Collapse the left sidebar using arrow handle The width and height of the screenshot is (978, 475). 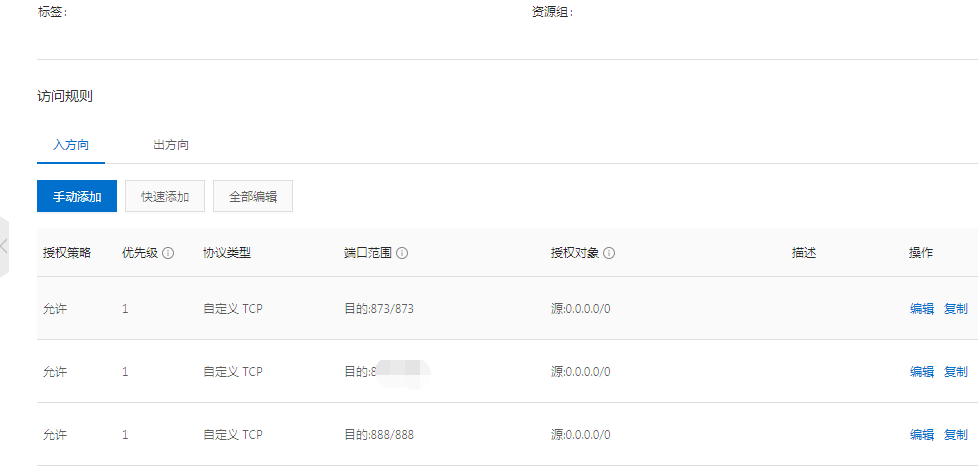(4, 246)
